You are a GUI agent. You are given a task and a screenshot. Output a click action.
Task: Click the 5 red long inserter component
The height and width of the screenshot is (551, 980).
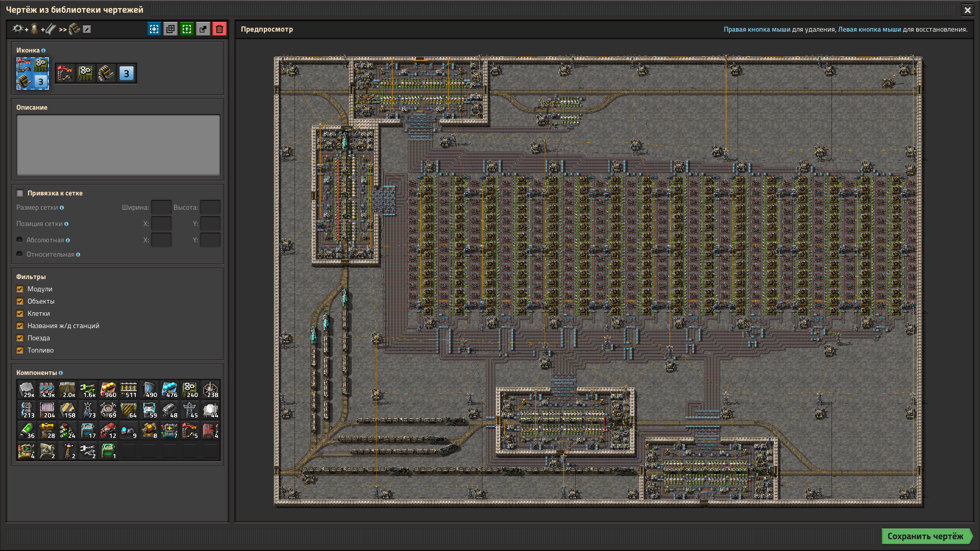[190, 431]
